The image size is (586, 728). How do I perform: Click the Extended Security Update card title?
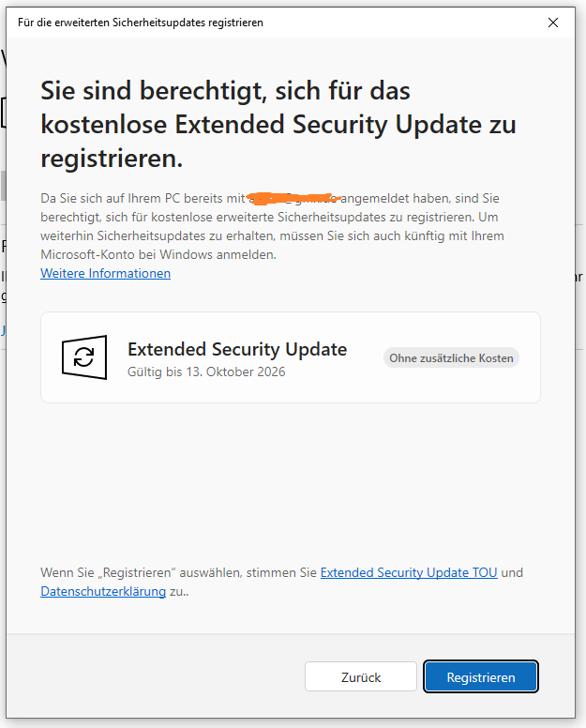pos(237,349)
